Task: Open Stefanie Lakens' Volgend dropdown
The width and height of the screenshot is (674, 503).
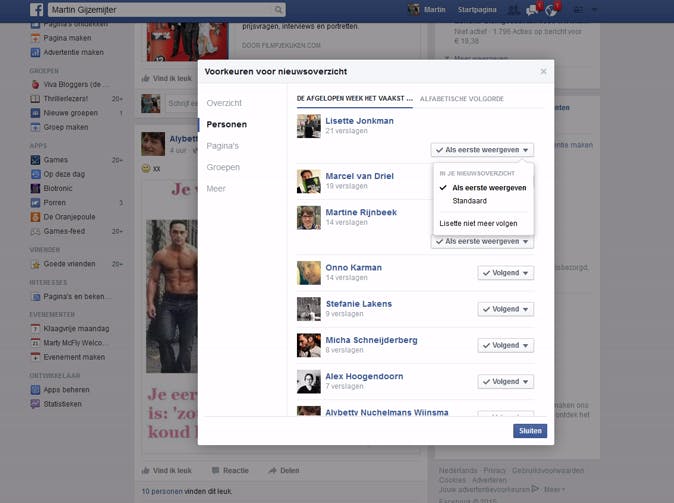Action: coord(506,309)
